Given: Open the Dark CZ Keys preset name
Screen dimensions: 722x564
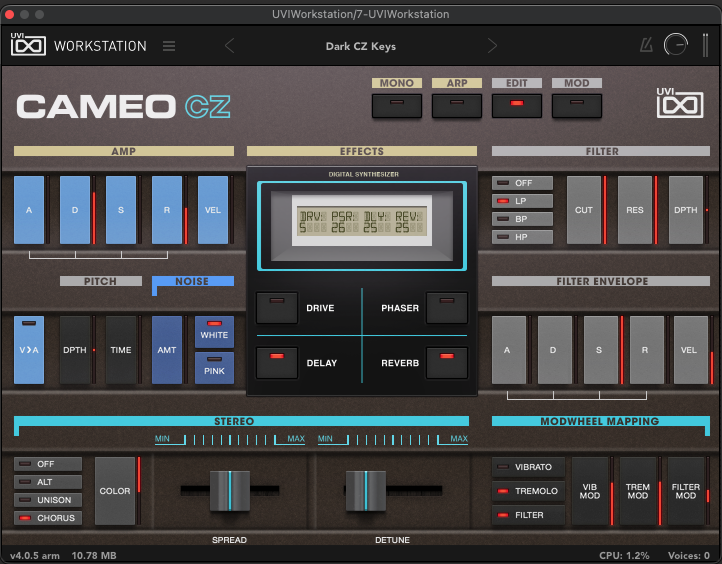Looking at the screenshot, I should (x=361, y=47).
